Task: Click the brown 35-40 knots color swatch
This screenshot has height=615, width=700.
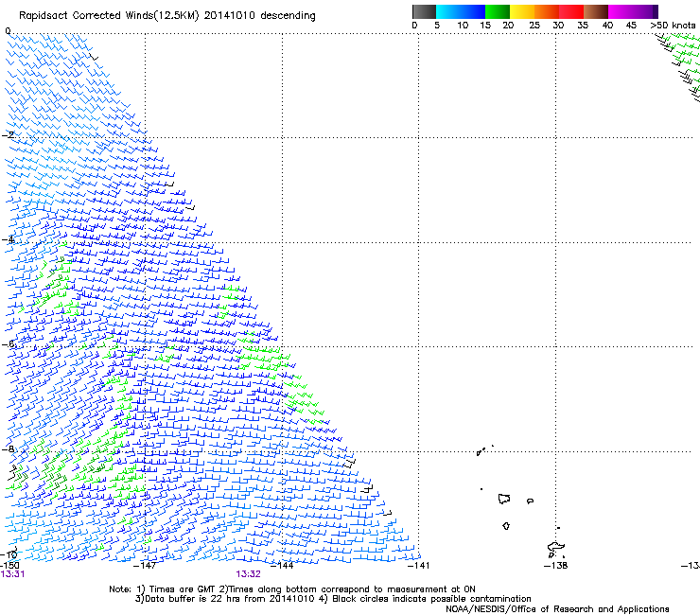Action: point(596,11)
